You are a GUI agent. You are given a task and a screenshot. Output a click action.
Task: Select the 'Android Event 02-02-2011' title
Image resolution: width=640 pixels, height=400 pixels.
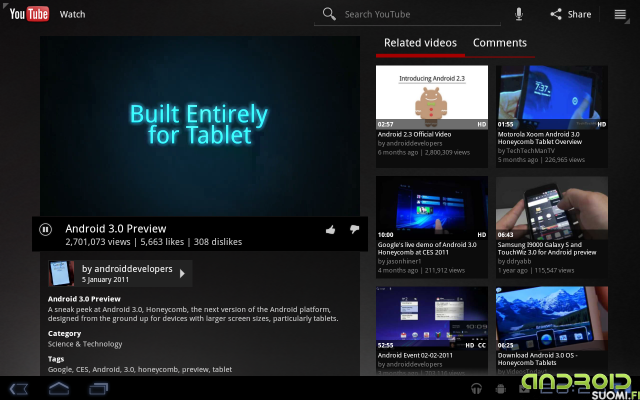(415, 356)
